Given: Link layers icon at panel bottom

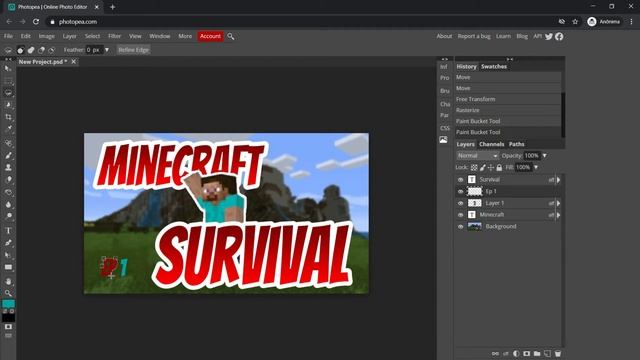Looking at the screenshot, I should 495,353.
